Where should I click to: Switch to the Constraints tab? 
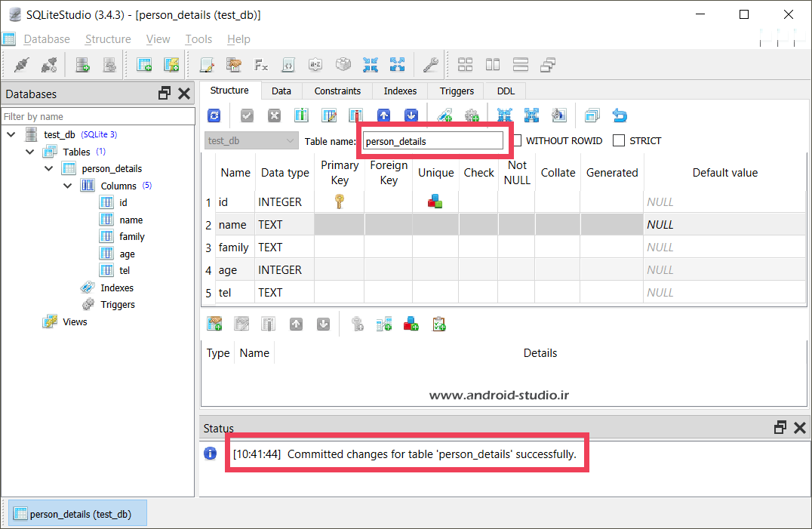(337, 91)
